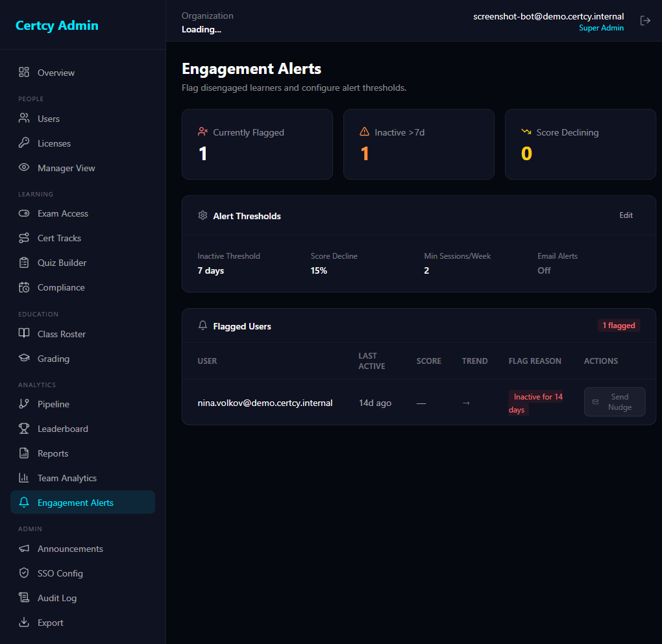The height and width of the screenshot is (644, 662).
Task: Open the Export page
Action: pos(83,623)
